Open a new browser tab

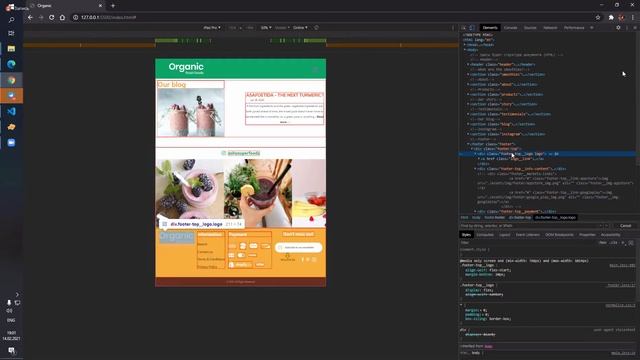coord(113,6)
